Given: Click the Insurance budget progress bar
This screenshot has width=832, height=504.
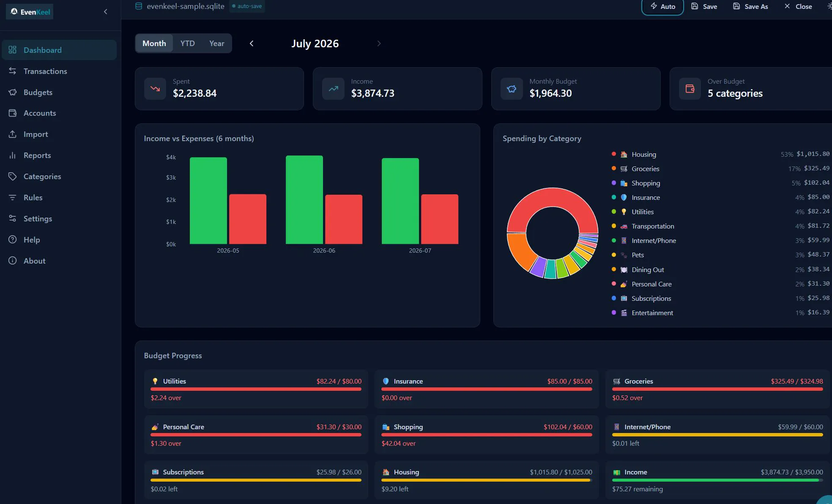Looking at the screenshot, I should coord(487,389).
